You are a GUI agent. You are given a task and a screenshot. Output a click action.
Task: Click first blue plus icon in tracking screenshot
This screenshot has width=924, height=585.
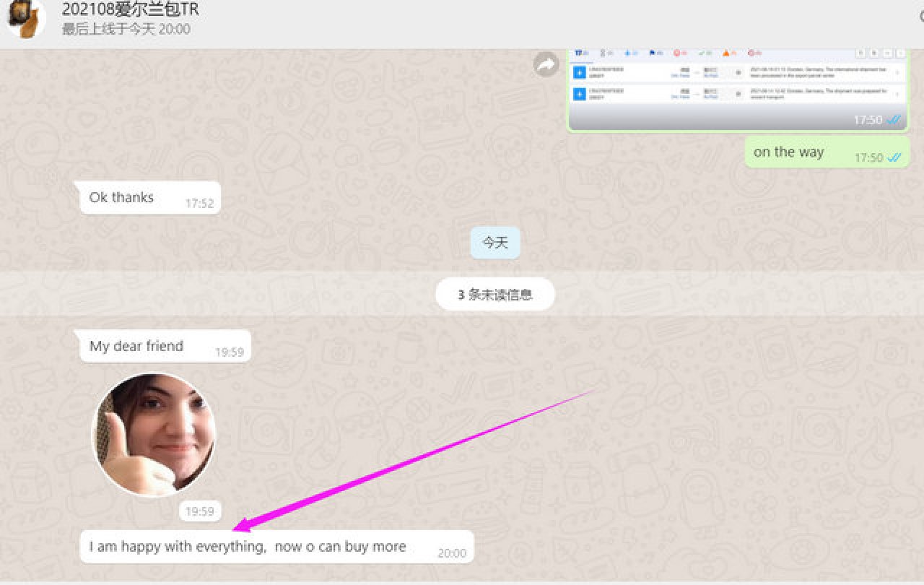click(579, 72)
